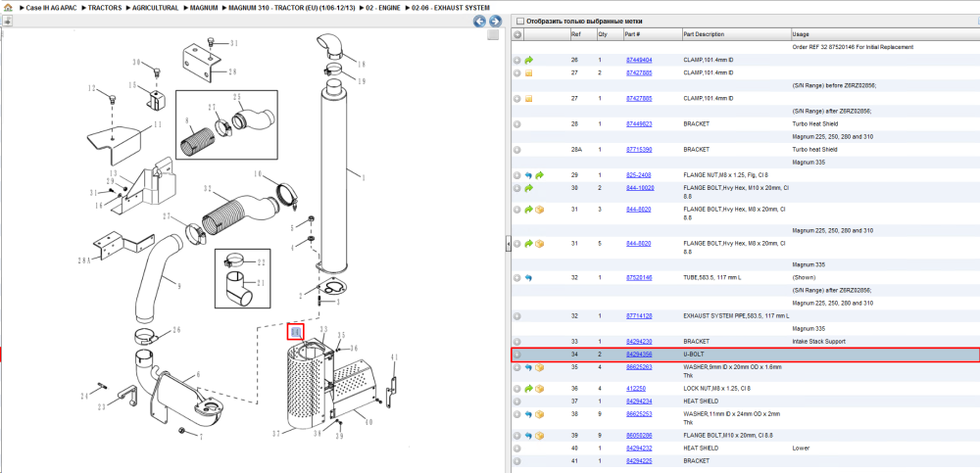
Task: Select the 'Intake Stack Support' usage text
Action: click(817, 342)
